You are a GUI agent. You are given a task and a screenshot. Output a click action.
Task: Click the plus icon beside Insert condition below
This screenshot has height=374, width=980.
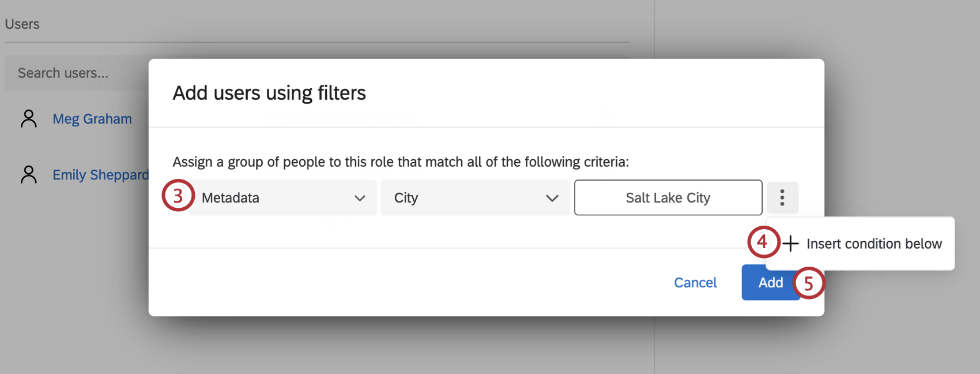pos(790,244)
